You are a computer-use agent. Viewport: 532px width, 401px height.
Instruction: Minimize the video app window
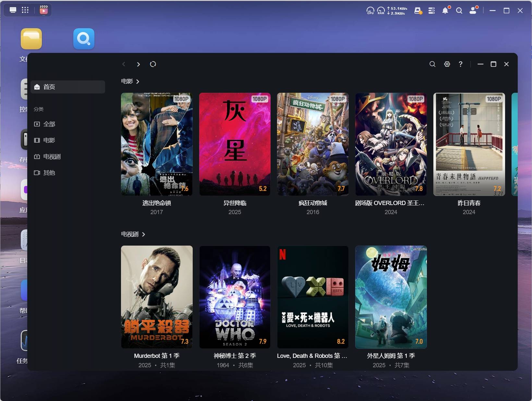(480, 64)
